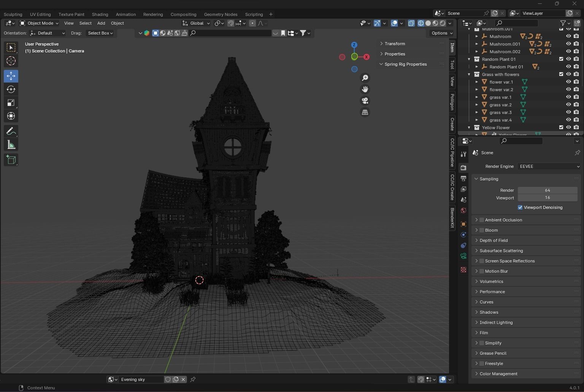Open the Object Constraints properties tab
Viewport: 584px width, 392px height.
(x=463, y=245)
